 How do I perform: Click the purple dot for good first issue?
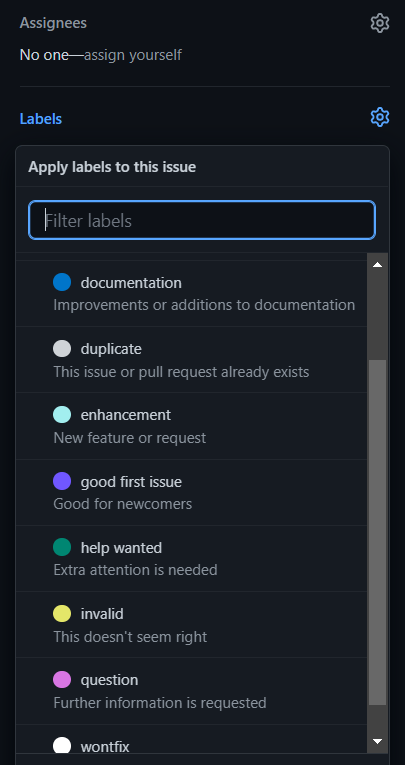[62, 481]
